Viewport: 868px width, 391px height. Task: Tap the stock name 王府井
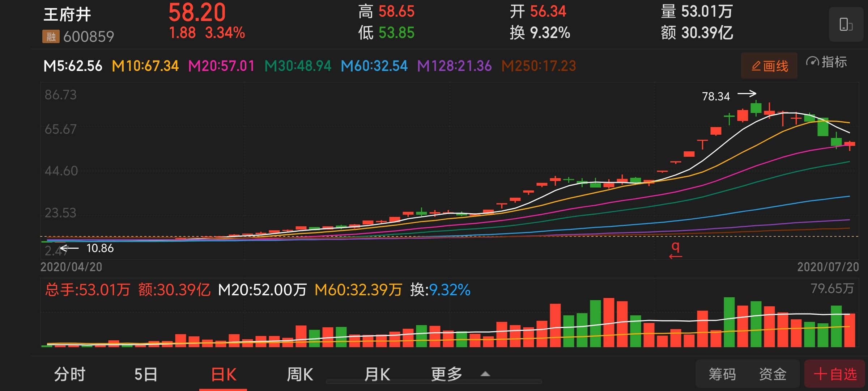pos(67,14)
